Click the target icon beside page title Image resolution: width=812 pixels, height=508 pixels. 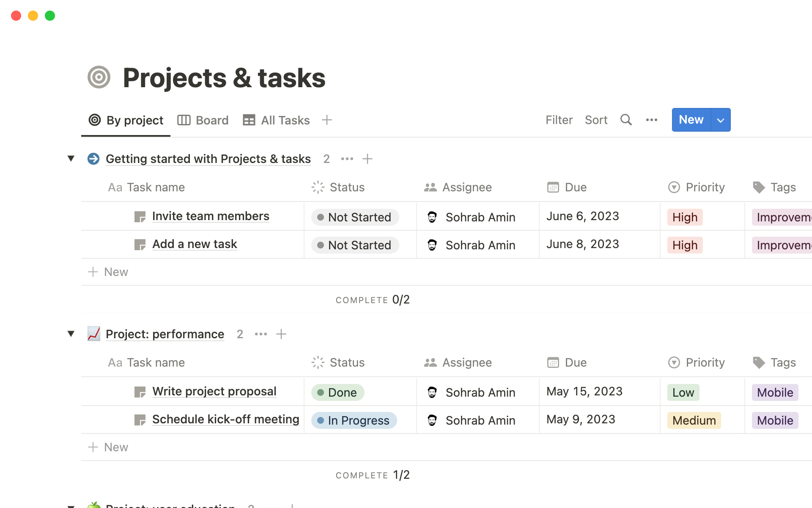coord(99,77)
